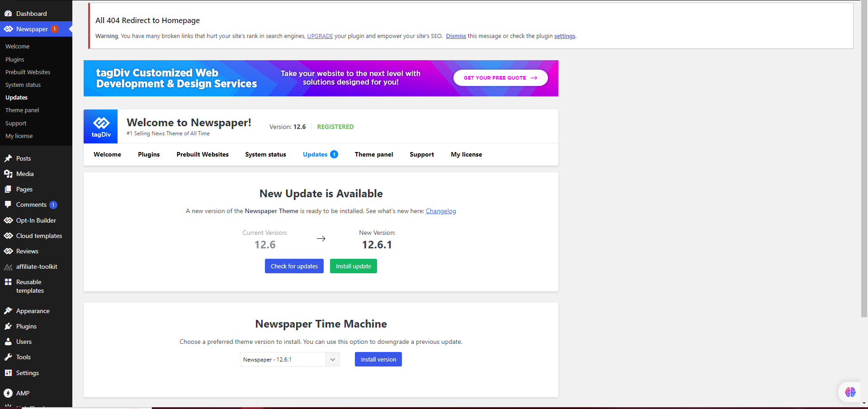Select the Updates tab
The height and width of the screenshot is (409, 868).
point(315,154)
